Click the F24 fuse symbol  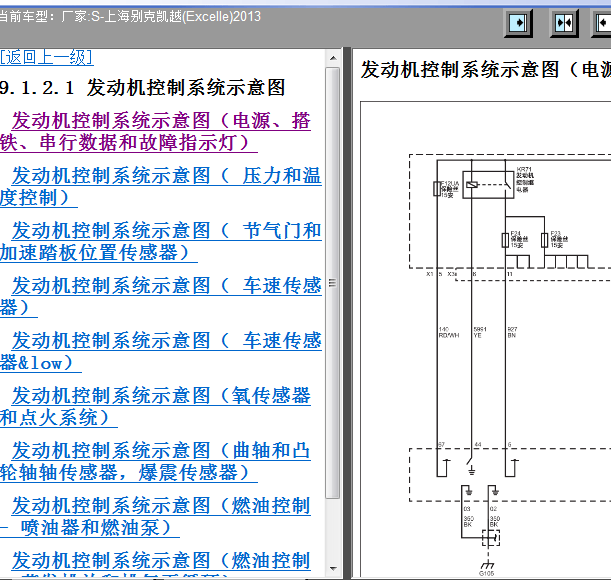click(x=505, y=240)
